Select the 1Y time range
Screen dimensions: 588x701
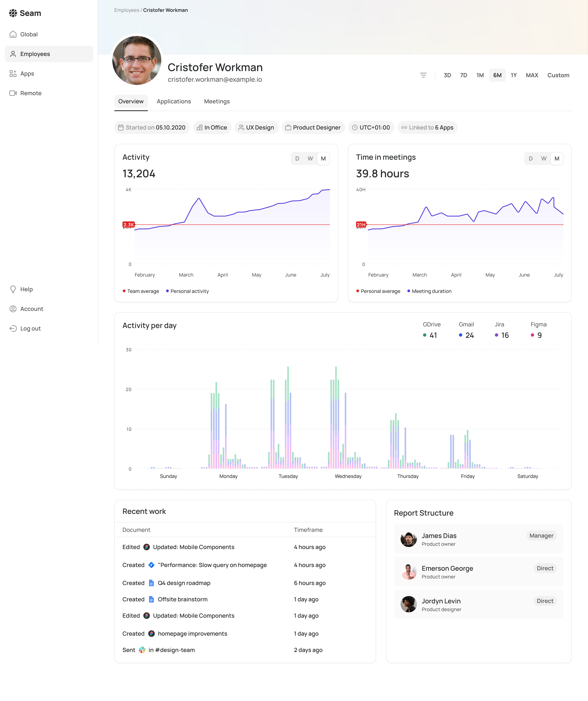pyautogui.click(x=514, y=75)
